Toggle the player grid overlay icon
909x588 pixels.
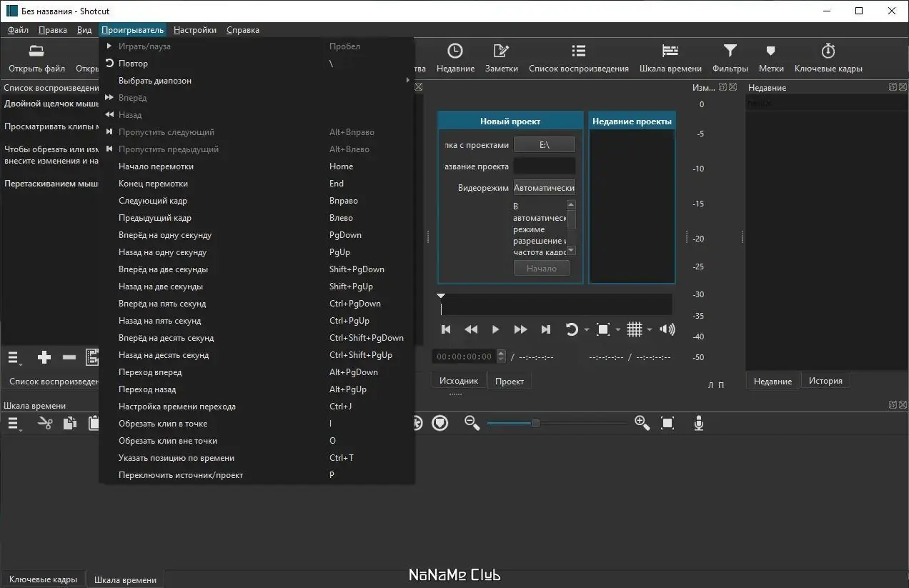pyautogui.click(x=635, y=329)
